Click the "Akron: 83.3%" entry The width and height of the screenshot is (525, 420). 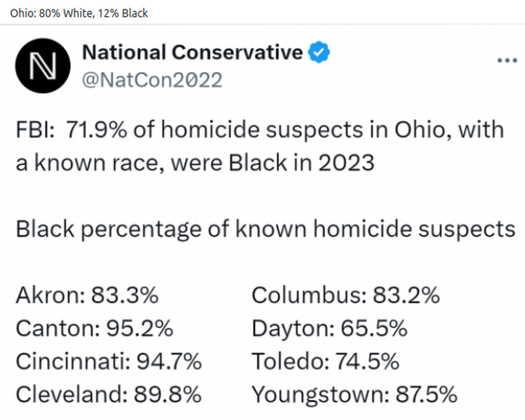point(87,295)
